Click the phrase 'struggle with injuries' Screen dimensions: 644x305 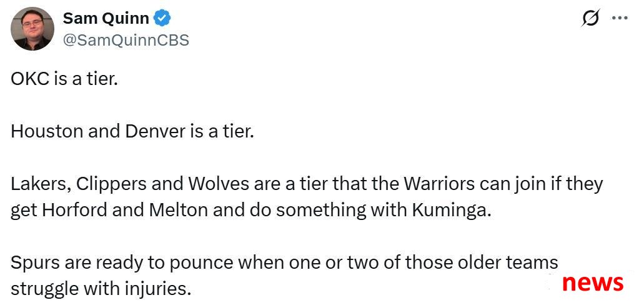click(101, 290)
